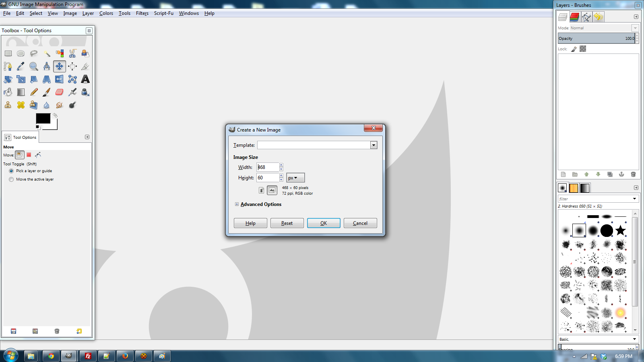Select the Rectangle Select tool

coord(8,53)
